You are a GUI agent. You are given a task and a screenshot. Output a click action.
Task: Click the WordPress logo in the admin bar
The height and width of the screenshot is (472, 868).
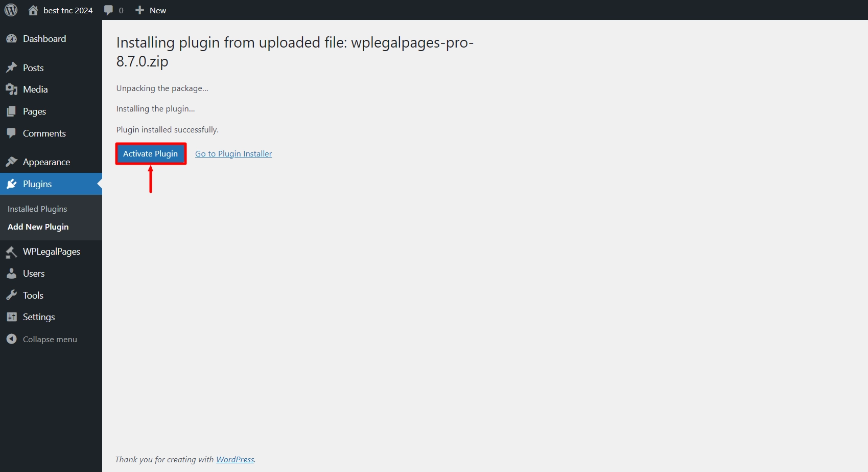click(11, 10)
